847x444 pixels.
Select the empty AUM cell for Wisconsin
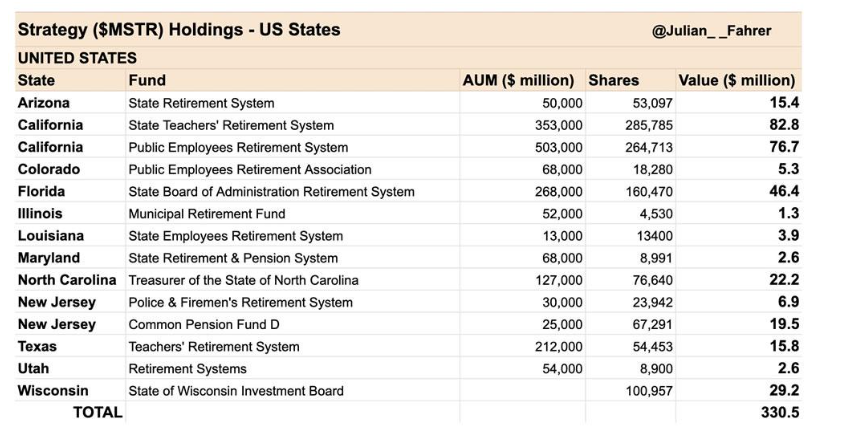point(522,390)
